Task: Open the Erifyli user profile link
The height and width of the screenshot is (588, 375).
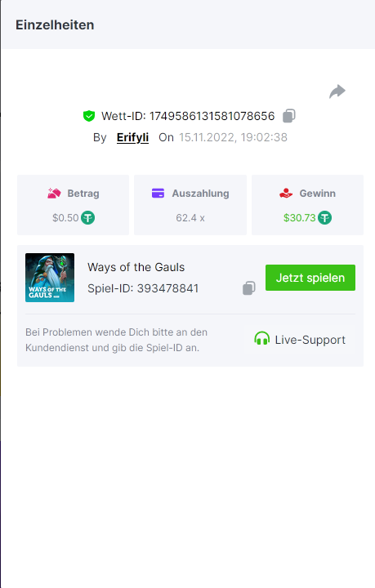Action: pyautogui.click(x=132, y=137)
